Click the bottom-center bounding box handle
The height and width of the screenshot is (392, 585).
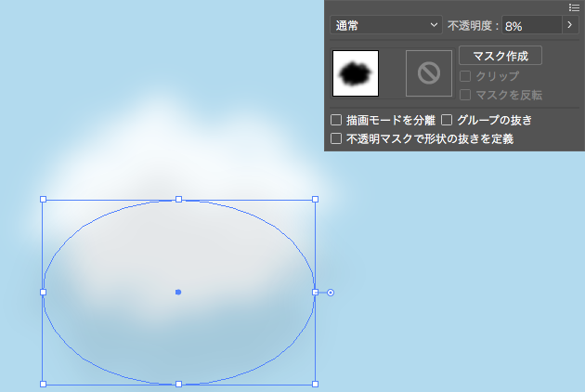point(178,384)
